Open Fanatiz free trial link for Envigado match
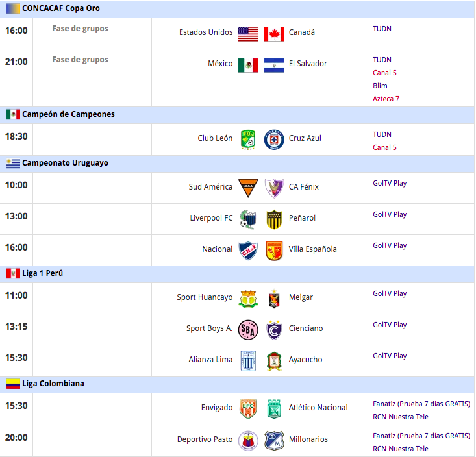 click(421, 403)
